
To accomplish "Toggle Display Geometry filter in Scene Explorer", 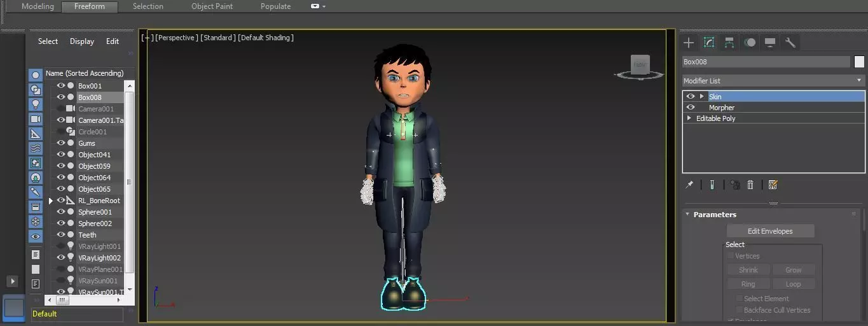I will pyautogui.click(x=36, y=75).
